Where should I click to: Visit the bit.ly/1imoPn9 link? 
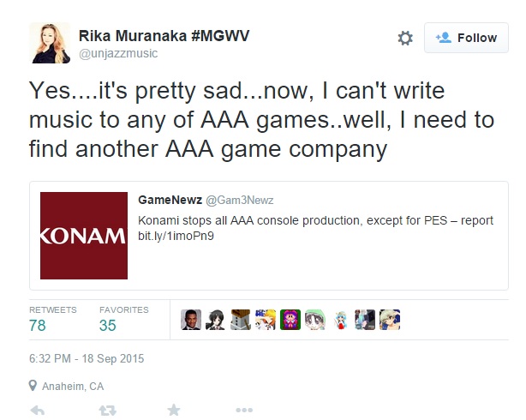coord(176,236)
